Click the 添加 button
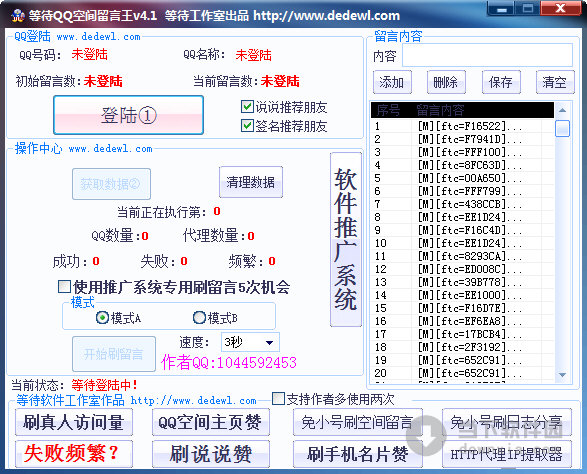Screen dimensions: 587x474 392,82
